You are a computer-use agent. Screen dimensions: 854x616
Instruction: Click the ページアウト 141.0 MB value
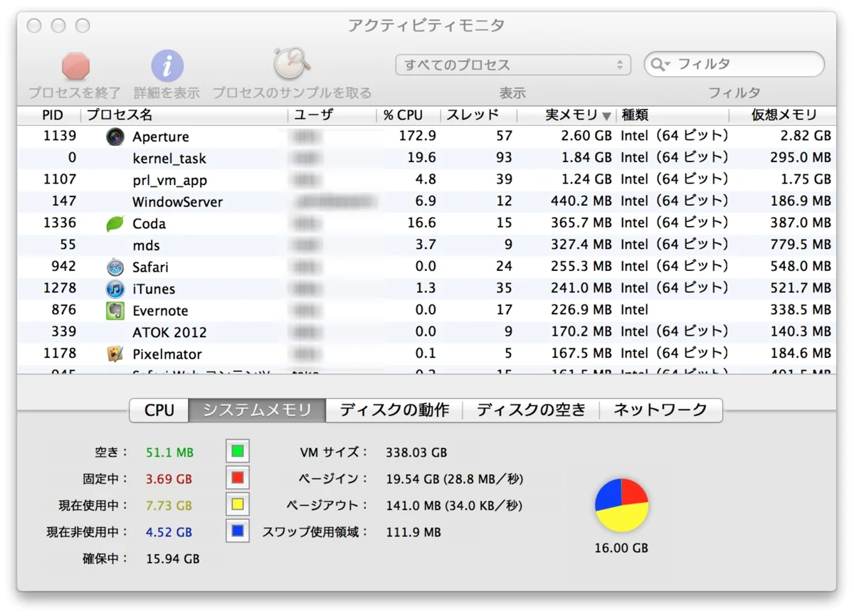click(454, 506)
